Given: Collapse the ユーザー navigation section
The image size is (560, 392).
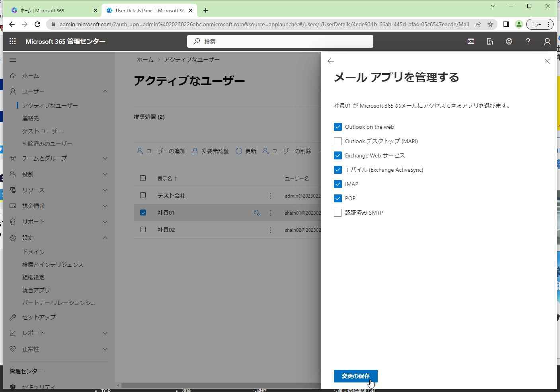Looking at the screenshot, I should click(105, 91).
